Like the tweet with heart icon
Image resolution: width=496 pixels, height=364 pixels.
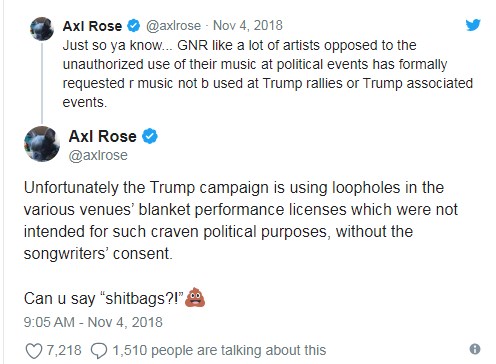(34, 351)
